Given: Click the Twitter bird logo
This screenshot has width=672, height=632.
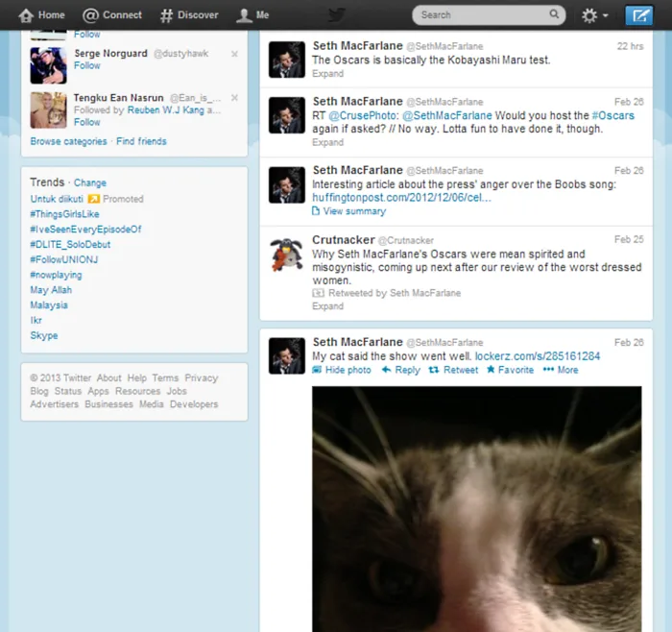Looking at the screenshot, I should click(337, 15).
